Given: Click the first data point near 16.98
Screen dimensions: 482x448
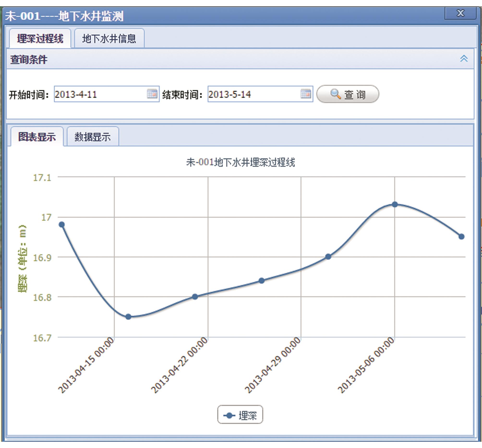Looking at the screenshot, I should [62, 224].
